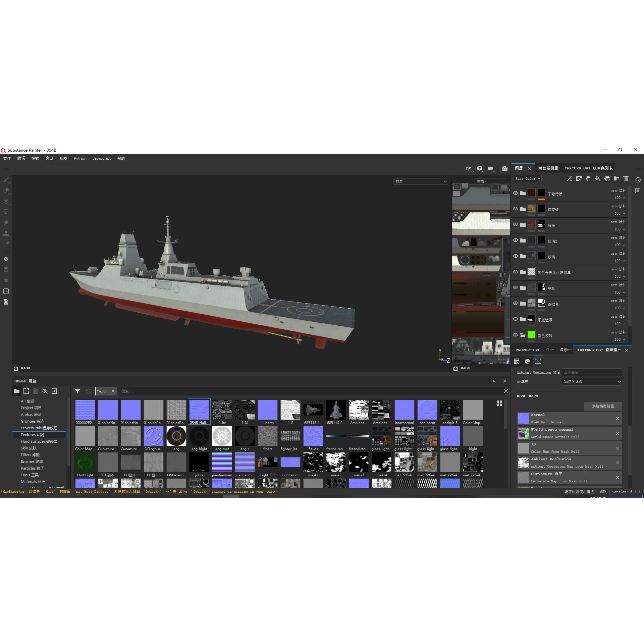
Task: Click the Delete layer trash icon
Action: (626, 179)
